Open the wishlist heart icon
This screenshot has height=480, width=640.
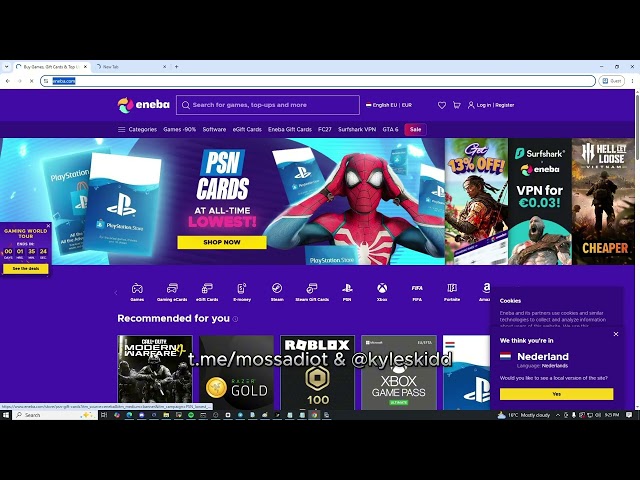pos(442,105)
